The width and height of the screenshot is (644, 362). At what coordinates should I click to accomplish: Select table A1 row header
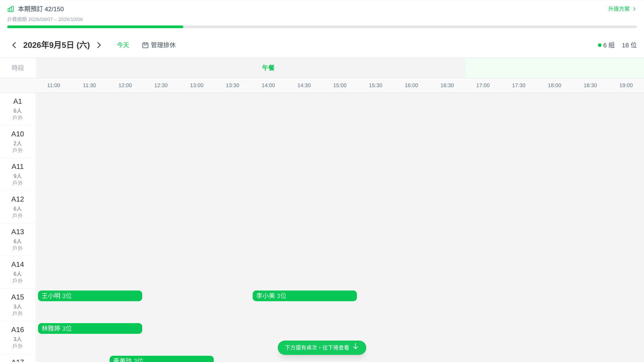(x=18, y=109)
